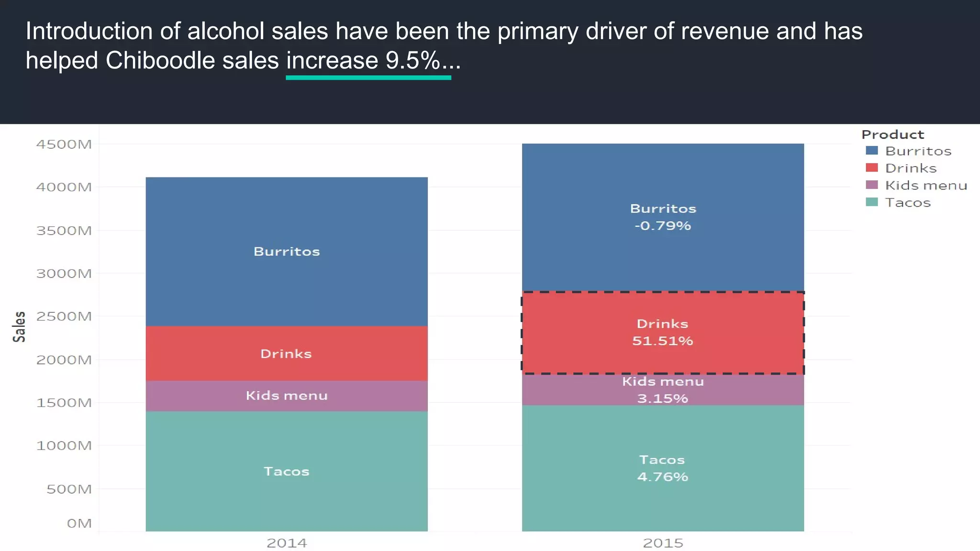Click the 2014 x-axis label
980x551 pixels.
pos(286,543)
